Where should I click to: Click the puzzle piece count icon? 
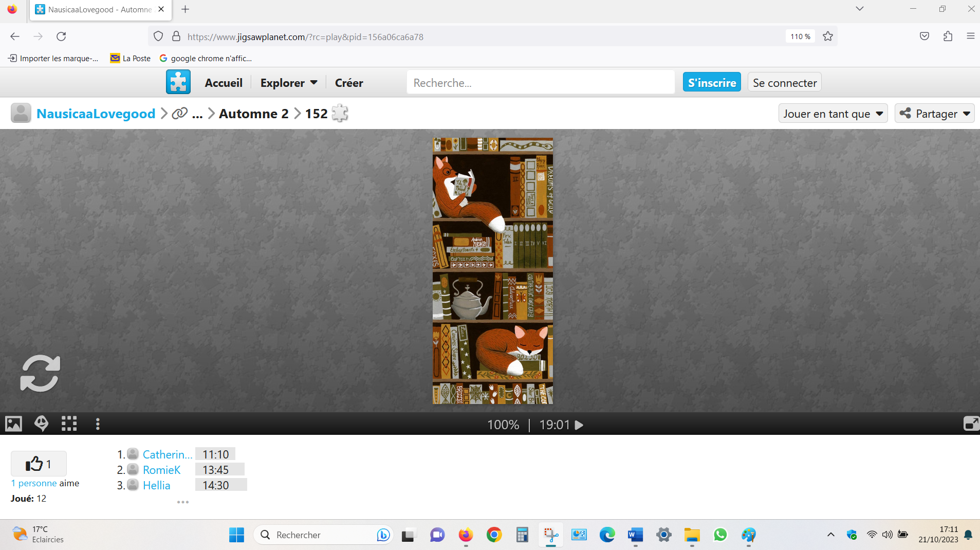click(x=340, y=113)
